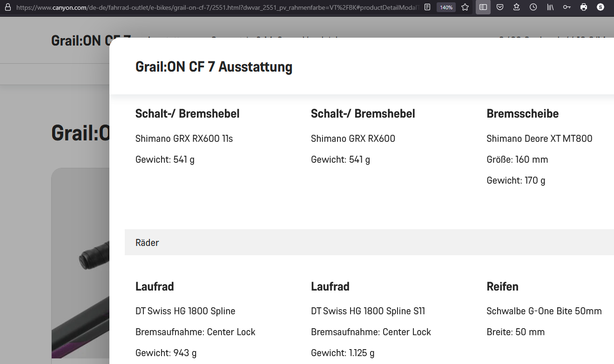The width and height of the screenshot is (614, 364).
Task: Reset the 140% zoom level badge
Action: 446,7
